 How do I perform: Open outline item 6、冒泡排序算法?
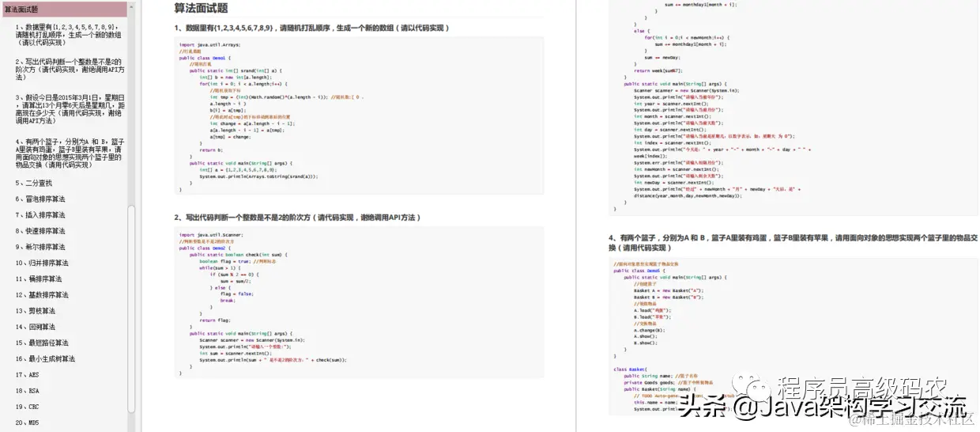tap(40, 199)
